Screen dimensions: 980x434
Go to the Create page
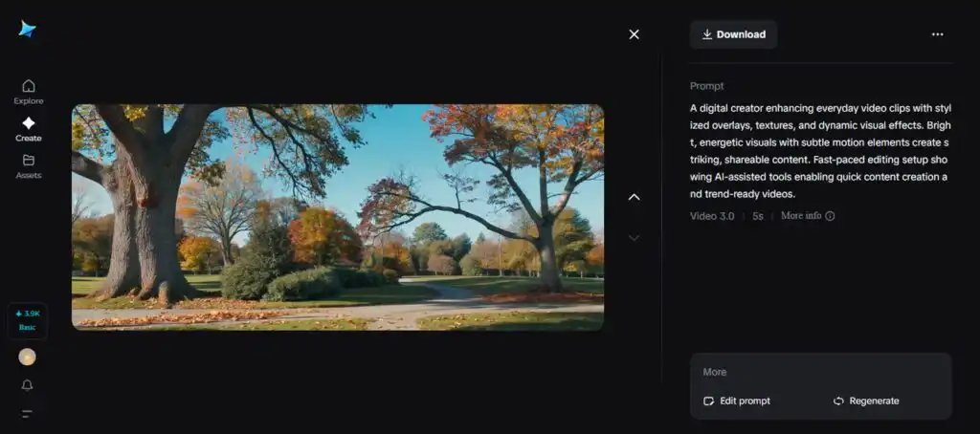pos(28,128)
